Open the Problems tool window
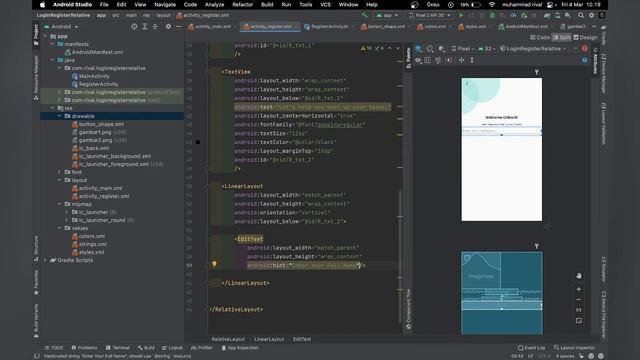Screen dimensions: 640x360 coord(84,348)
